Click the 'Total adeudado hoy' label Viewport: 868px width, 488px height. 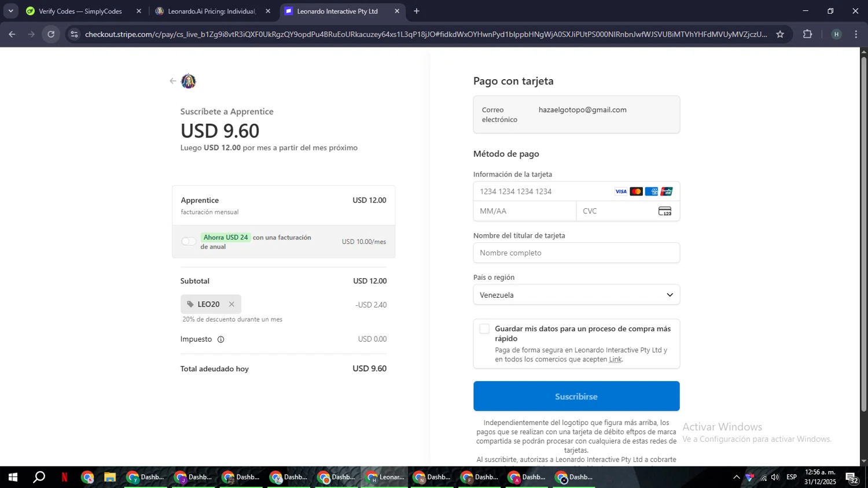[x=215, y=369]
